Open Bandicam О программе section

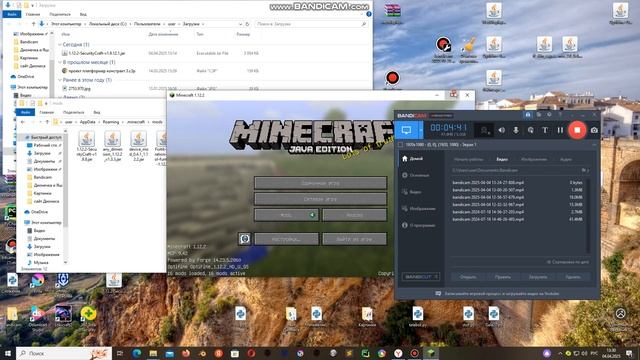click(x=420, y=225)
